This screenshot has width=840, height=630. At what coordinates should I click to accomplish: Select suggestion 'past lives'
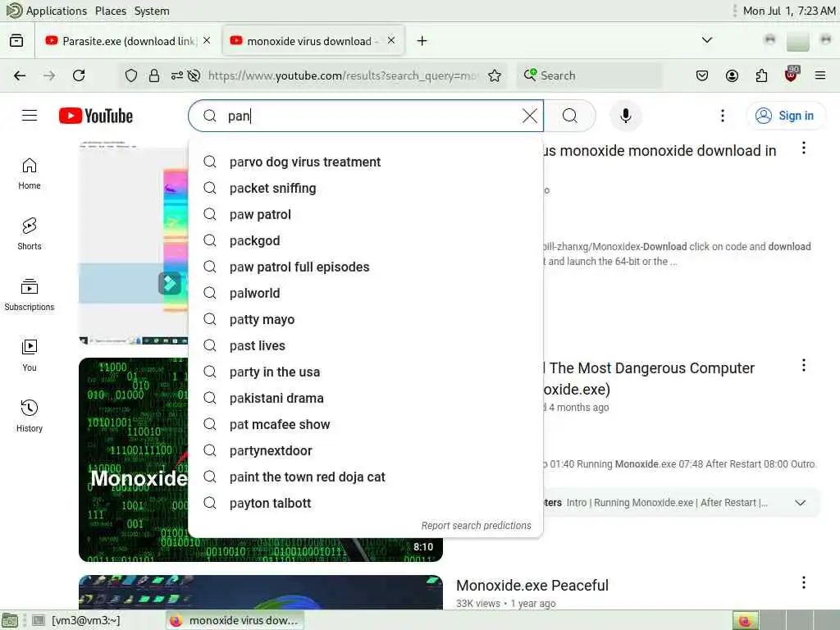[x=366, y=345]
